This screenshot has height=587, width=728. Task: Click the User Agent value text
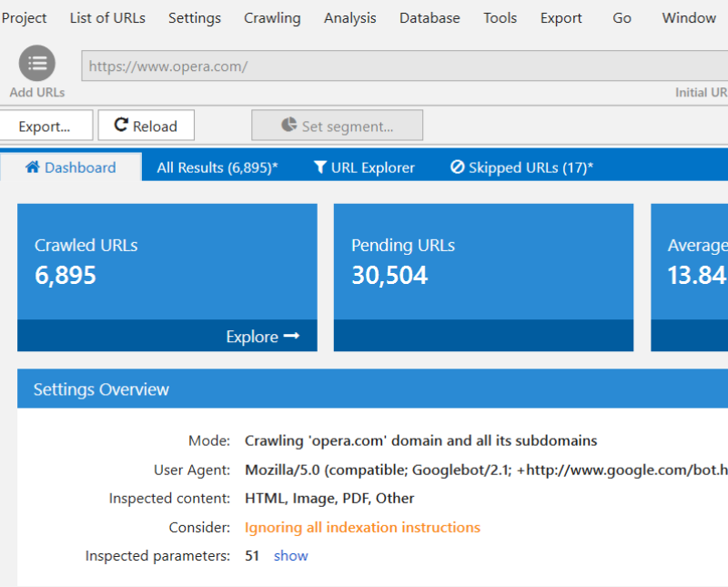(x=486, y=470)
